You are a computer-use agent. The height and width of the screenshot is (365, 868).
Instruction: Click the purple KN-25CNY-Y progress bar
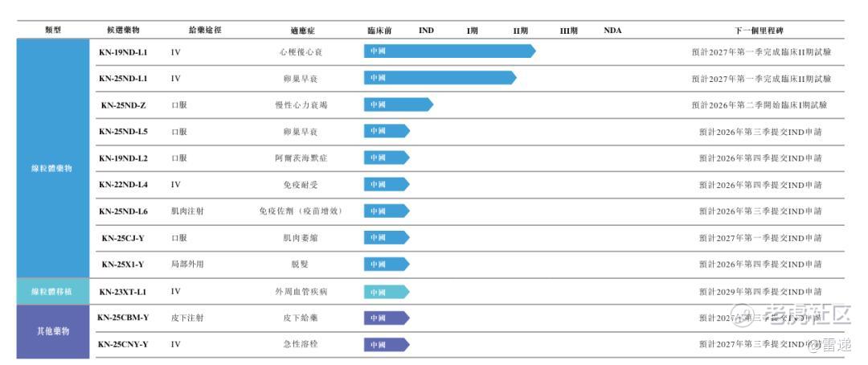(387, 344)
